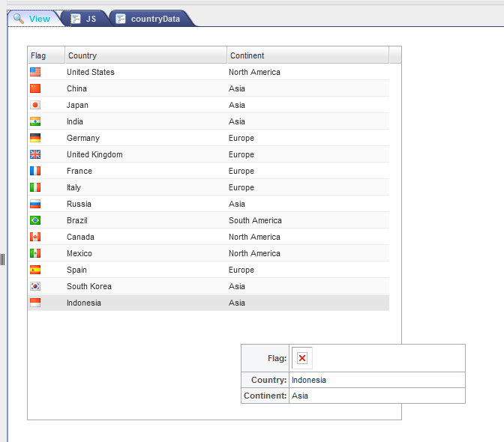Click the left panel resize handle
The image size is (504, 442).
3,259
